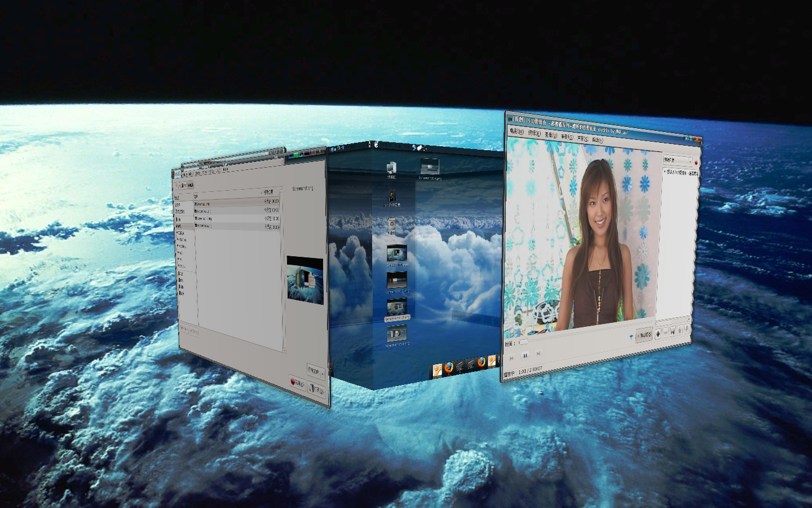The image size is (812, 508).
Task: Click the minus icon to remove from the playlist
Action: click(x=665, y=332)
